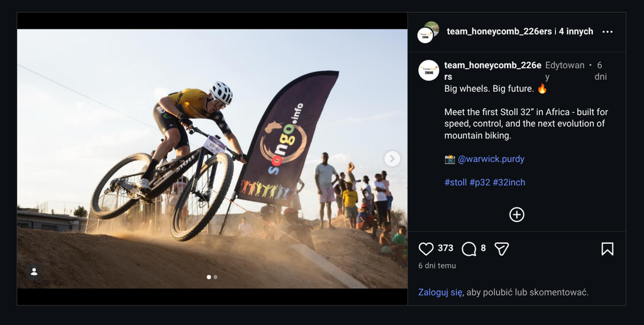Like the post with heart icon
The width and height of the screenshot is (644, 325).
click(x=426, y=249)
